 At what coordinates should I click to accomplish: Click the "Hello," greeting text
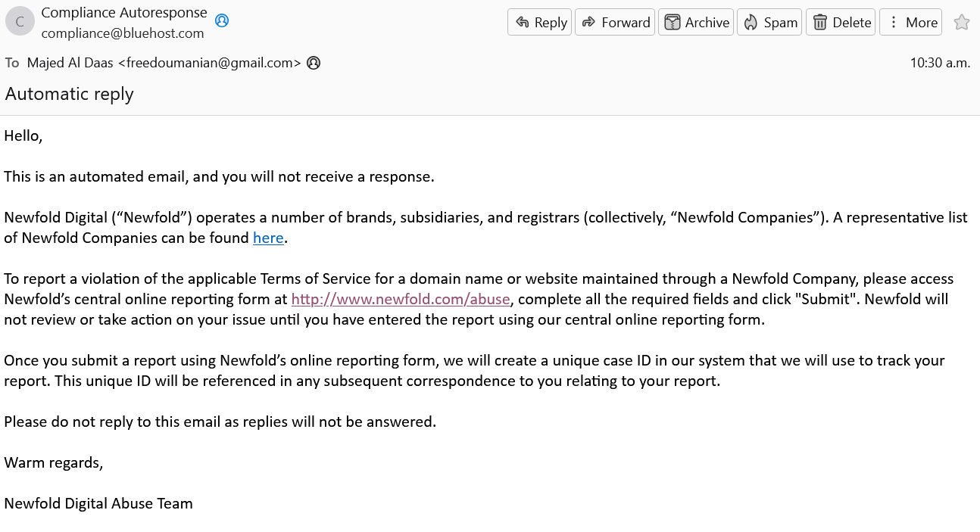(x=23, y=136)
